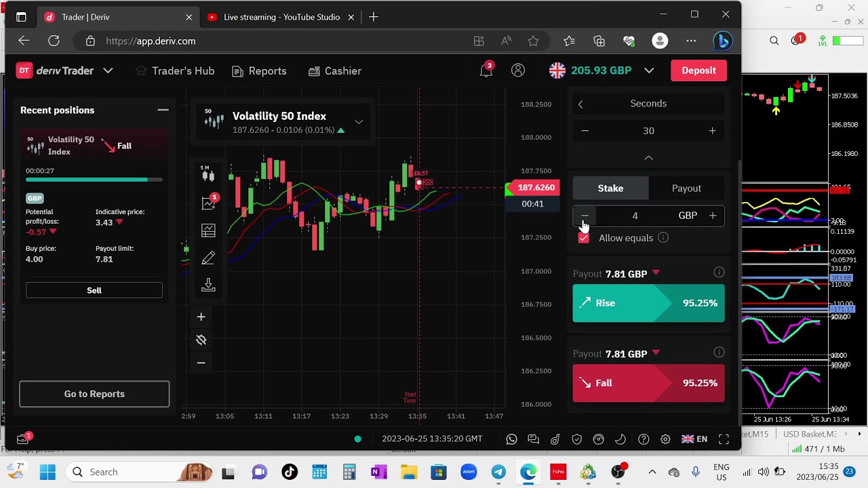Open help centre question mark icon

(x=644, y=439)
